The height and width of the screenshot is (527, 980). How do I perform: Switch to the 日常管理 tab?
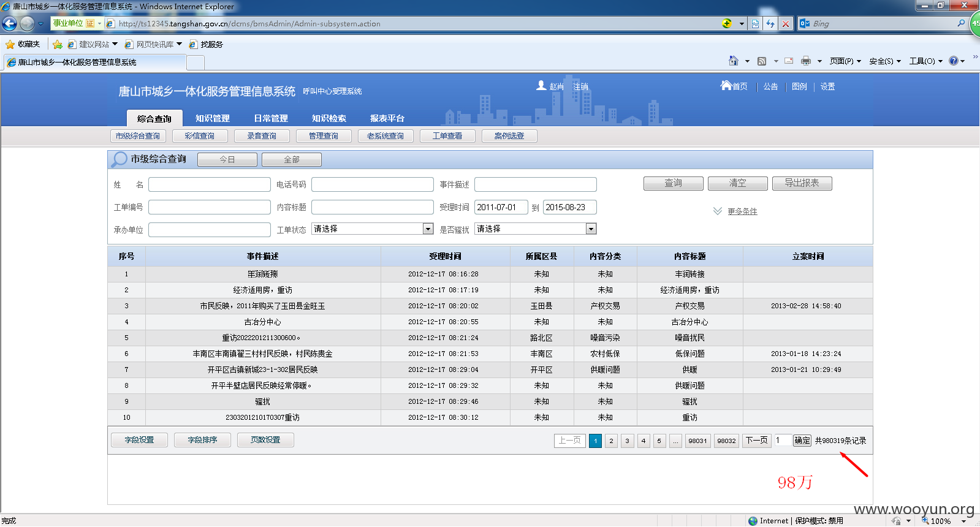coord(271,118)
